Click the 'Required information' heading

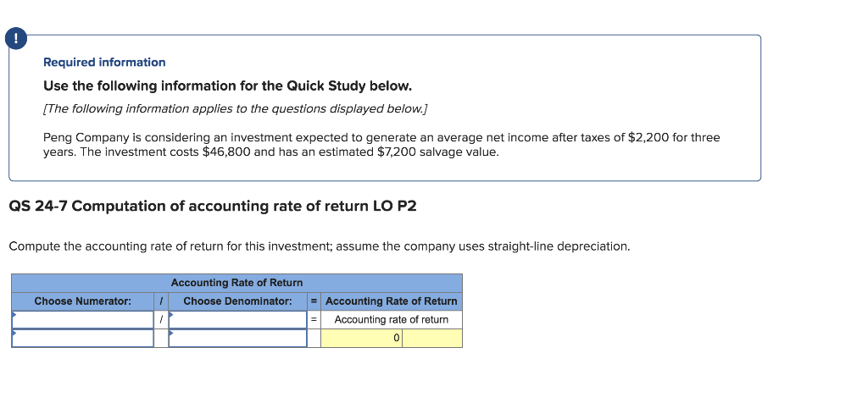tap(104, 63)
